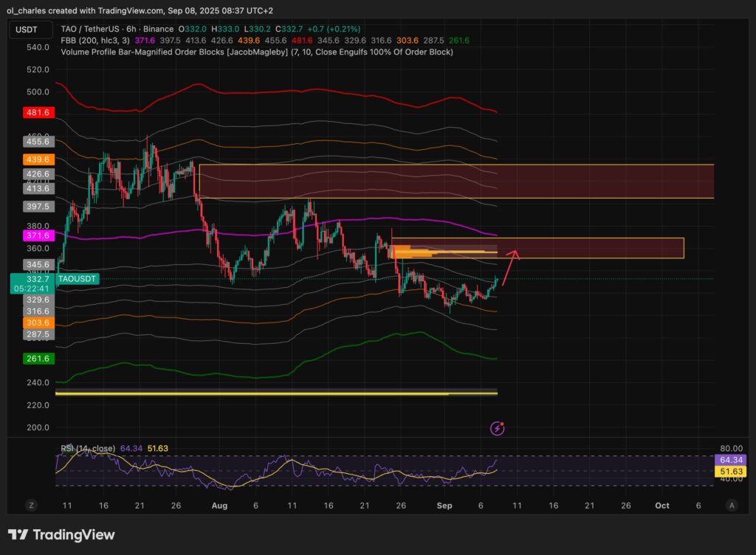The width and height of the screenshot is (756, 555).
Task: Click the red arrow drawing on chart
Action: click(x=509, y=266)
